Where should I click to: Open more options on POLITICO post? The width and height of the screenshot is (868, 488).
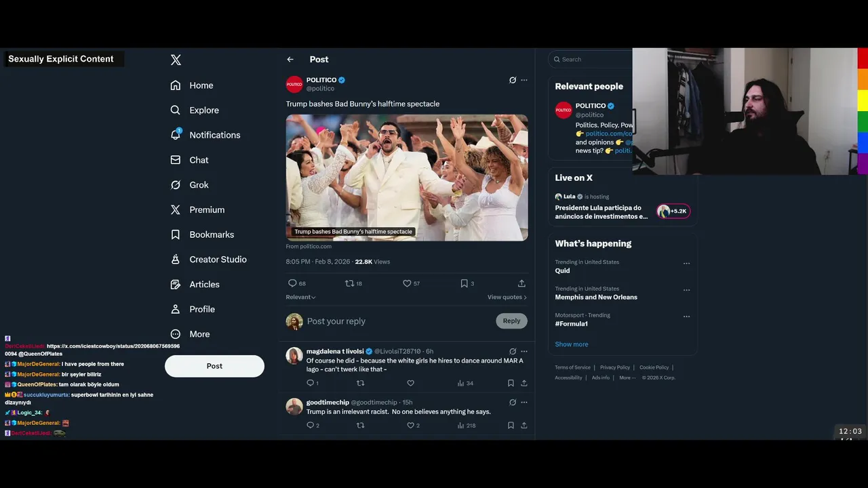(524, 80)
